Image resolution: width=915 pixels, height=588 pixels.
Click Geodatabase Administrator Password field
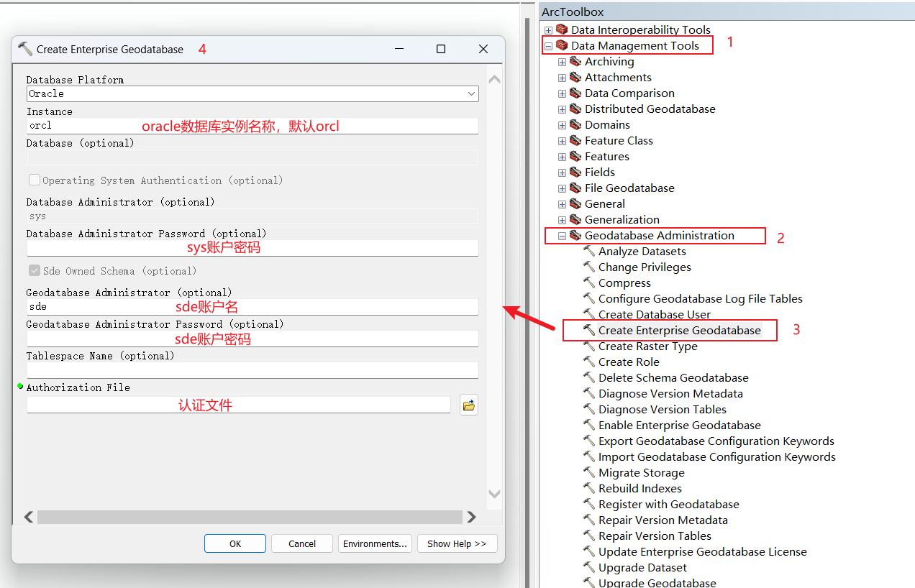pyautogui.click(x=252, y=339)
